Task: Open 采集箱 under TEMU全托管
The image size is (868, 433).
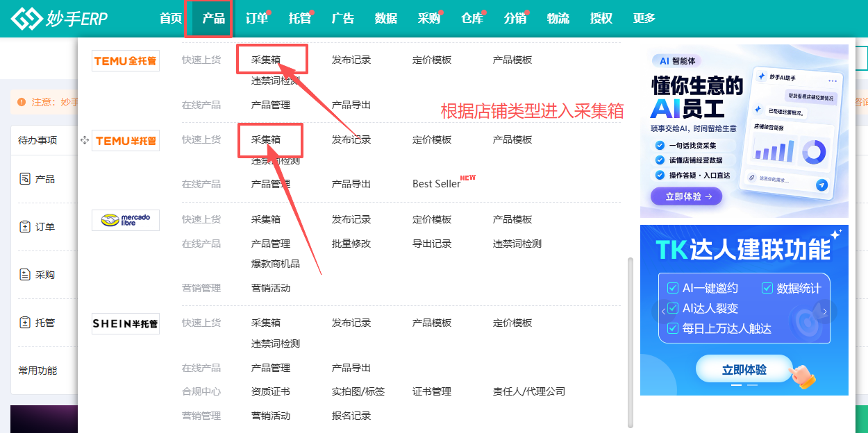Action: point(266,60)
